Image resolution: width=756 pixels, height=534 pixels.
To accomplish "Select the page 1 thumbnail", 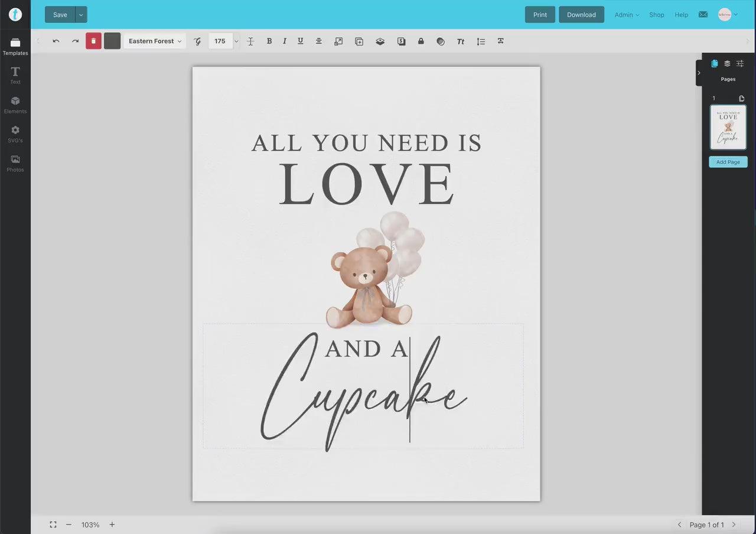I will 728,127.
